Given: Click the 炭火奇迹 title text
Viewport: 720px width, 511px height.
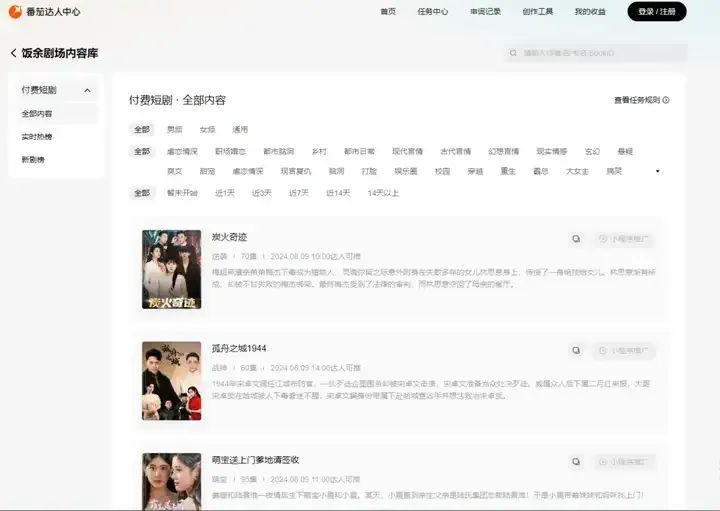Looking at the screenshot, I should tap(230, 237).
